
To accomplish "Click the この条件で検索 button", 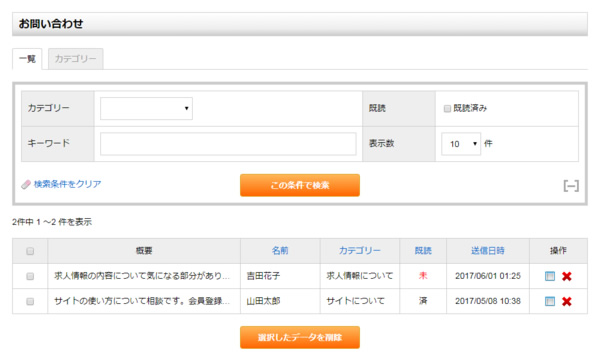I will (x=300, y=185).
